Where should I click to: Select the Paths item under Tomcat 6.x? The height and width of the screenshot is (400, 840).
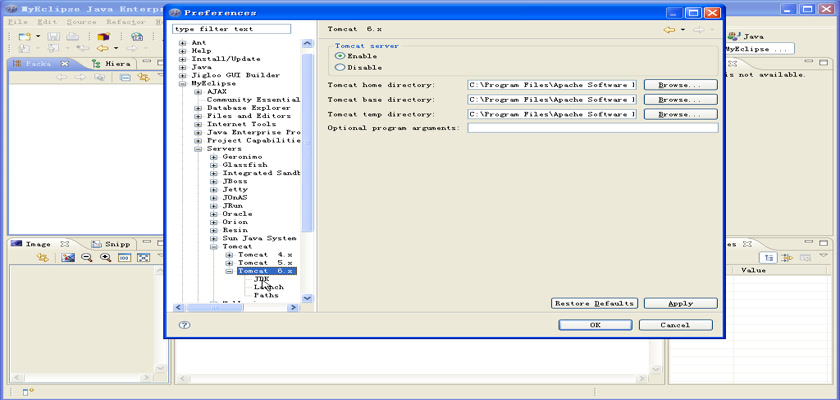(266, 295)
